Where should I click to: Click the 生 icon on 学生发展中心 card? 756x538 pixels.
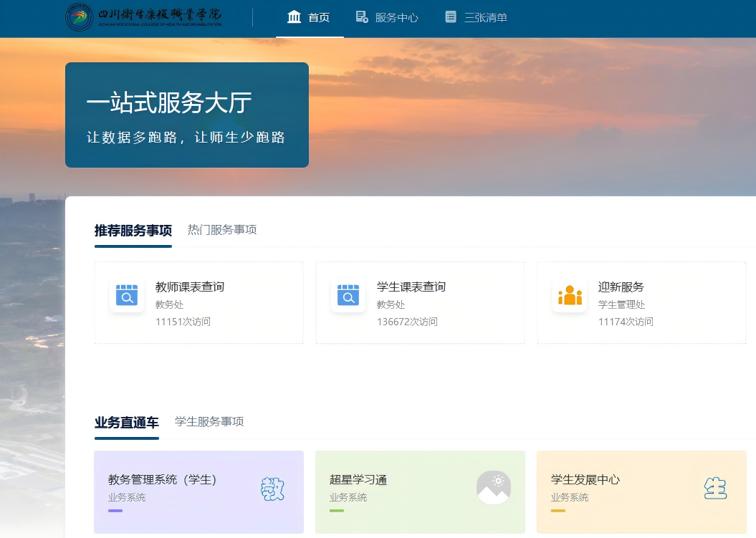(x=714, y=489)
